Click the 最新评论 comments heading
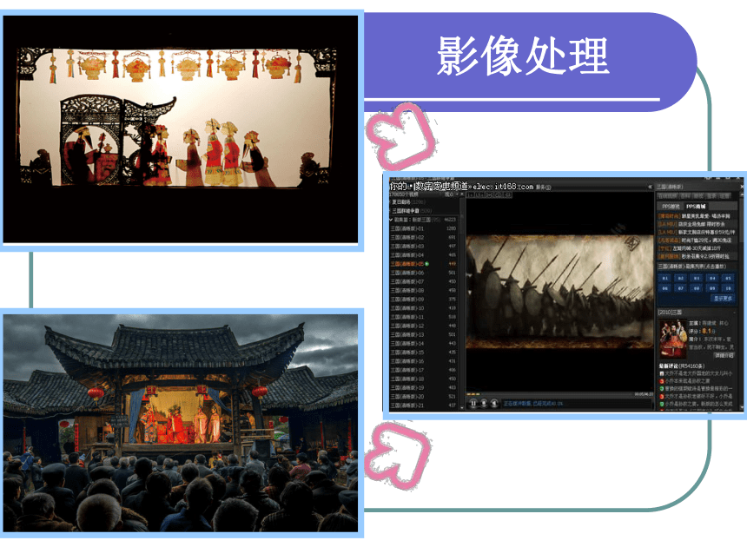This screenshot has width=747, height=560. tap(681, 366)
